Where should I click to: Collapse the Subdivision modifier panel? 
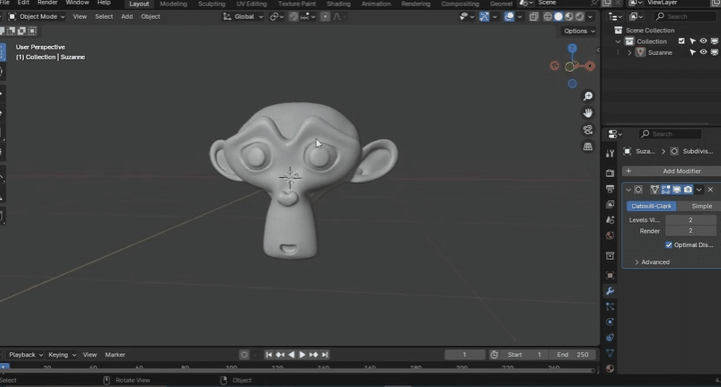(x=628, y=189)
